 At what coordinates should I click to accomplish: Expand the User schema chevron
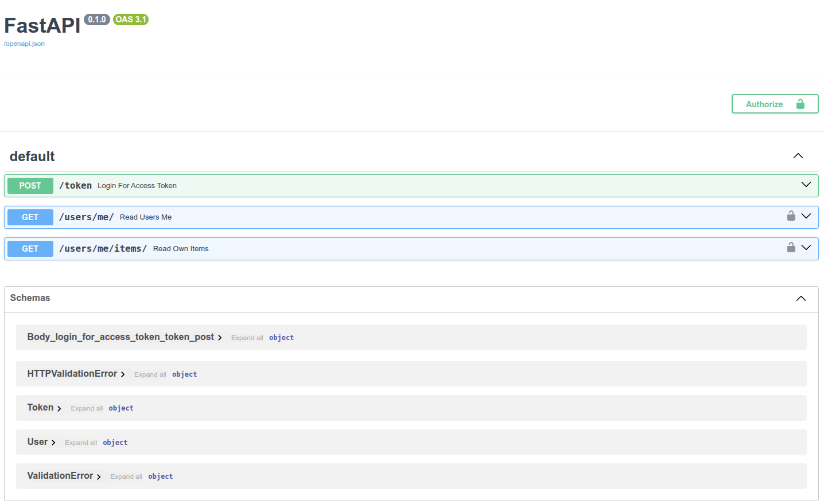point(53,443)
